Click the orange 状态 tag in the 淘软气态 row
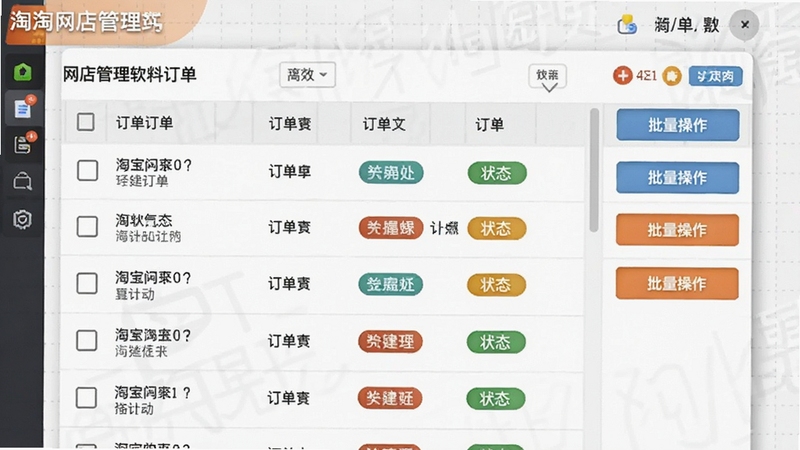The height and width of the screenshot is (450, 800). click(497, 228)
